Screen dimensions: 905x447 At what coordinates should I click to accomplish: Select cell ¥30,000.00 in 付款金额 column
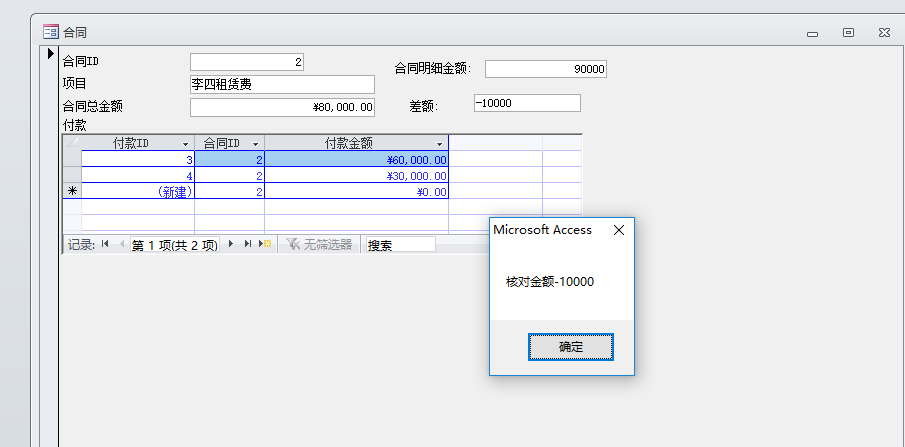[x=356, y=175]
